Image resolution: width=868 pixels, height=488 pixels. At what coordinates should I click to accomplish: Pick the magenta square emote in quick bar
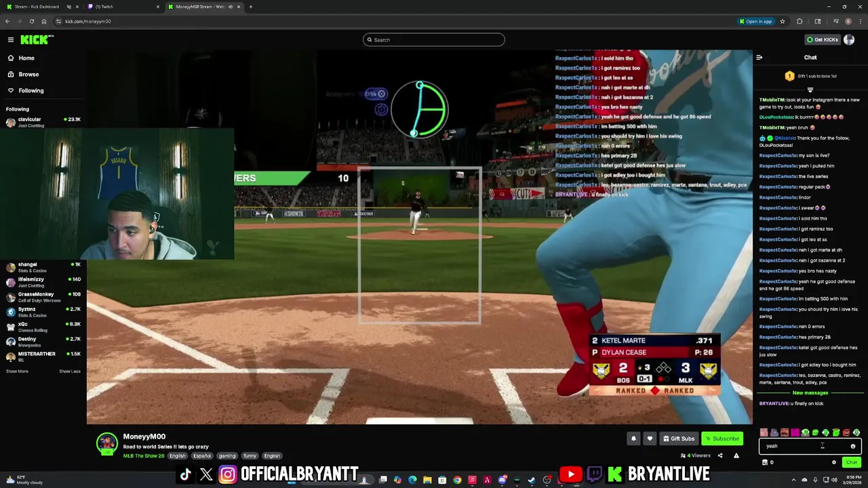point(795,432)
